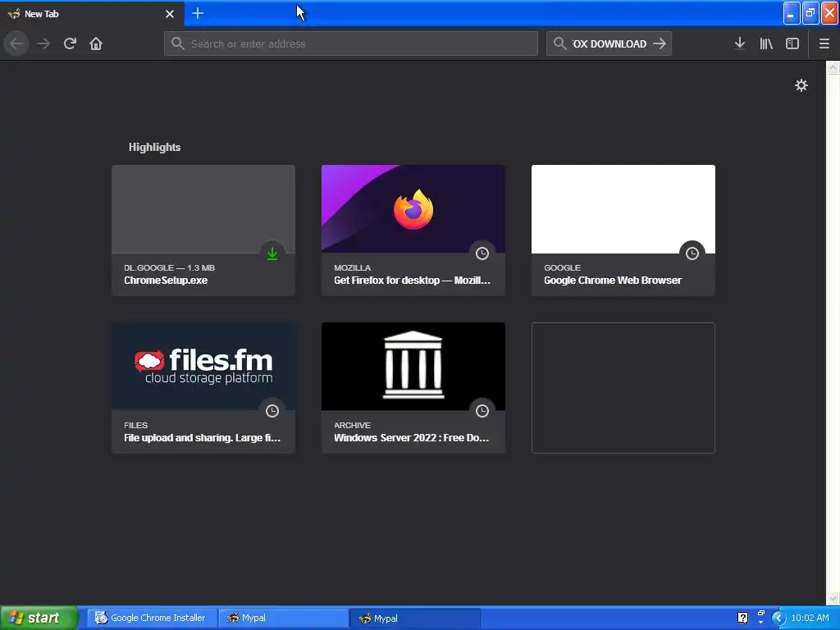Switch to Google Chrome Installer taskbar item
840x630 pixels.
152,618
